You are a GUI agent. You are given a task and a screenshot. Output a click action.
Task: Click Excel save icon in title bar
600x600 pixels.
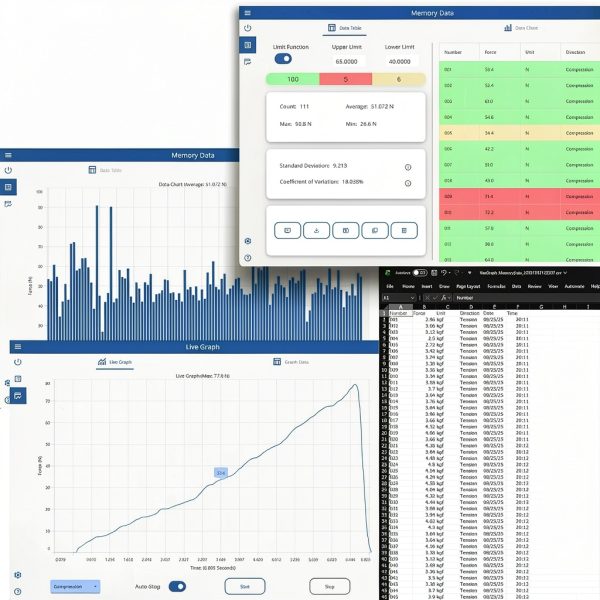pyautogui.click(x=434, y=273)
